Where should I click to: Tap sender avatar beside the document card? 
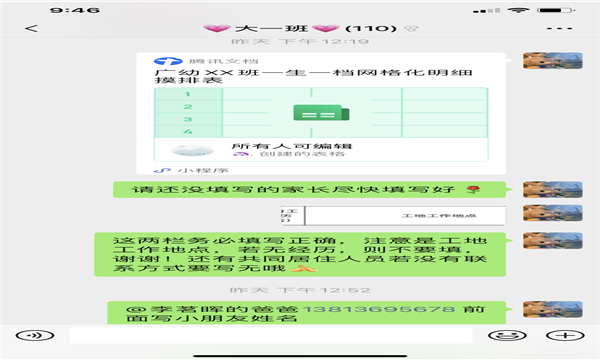click(553, 61)
